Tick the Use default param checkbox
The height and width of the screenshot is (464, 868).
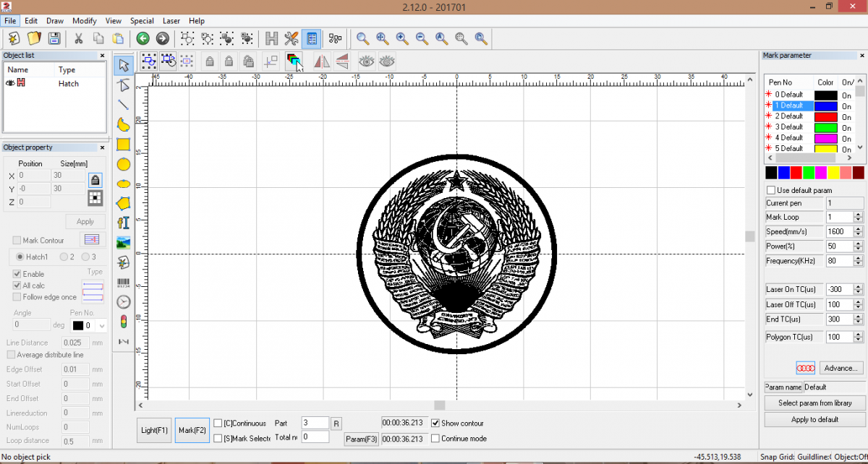click(x=771, y=190)
